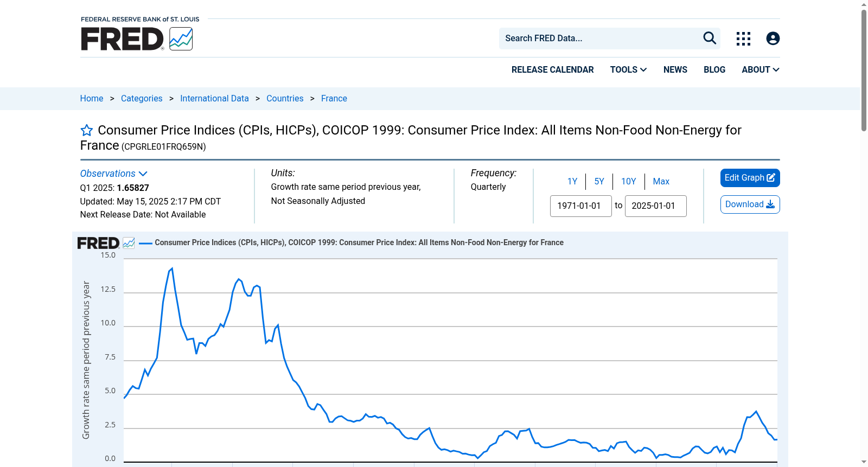Screen dimensions: 868x467
Task: Open the RELEASE CALENDAR menu item
Action: [552, 69]
